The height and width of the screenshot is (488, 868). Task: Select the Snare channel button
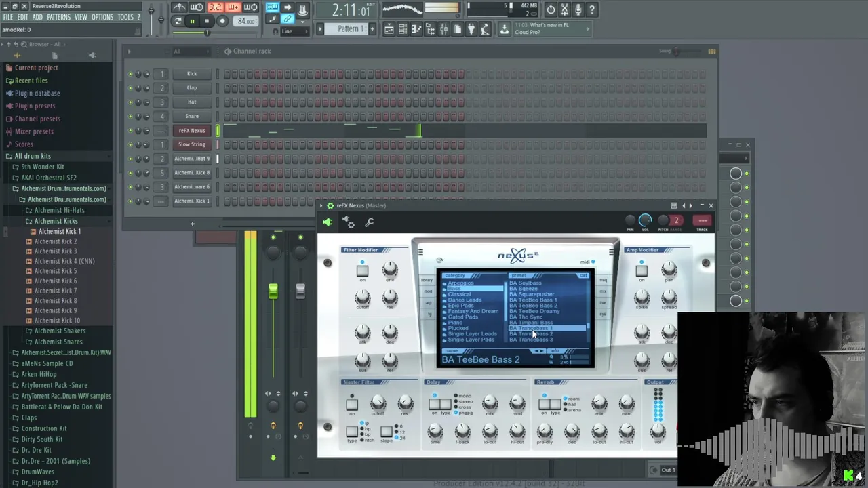(x=192, y=116)
